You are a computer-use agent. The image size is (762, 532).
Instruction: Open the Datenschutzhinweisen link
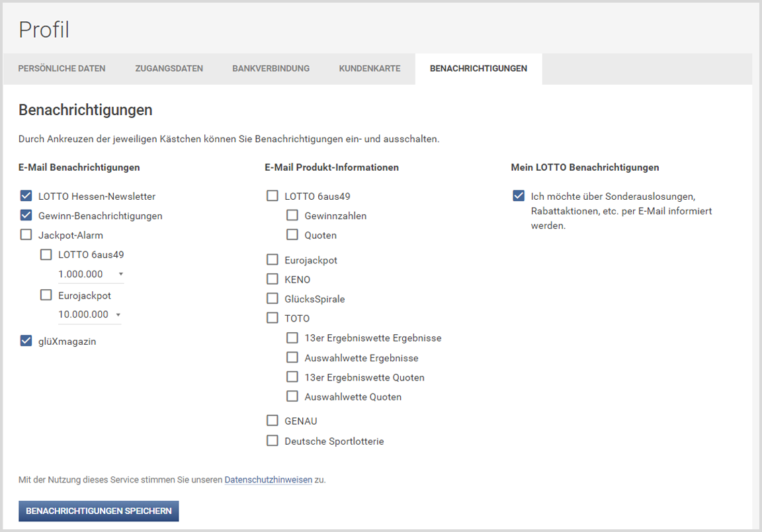coord(269,480)
